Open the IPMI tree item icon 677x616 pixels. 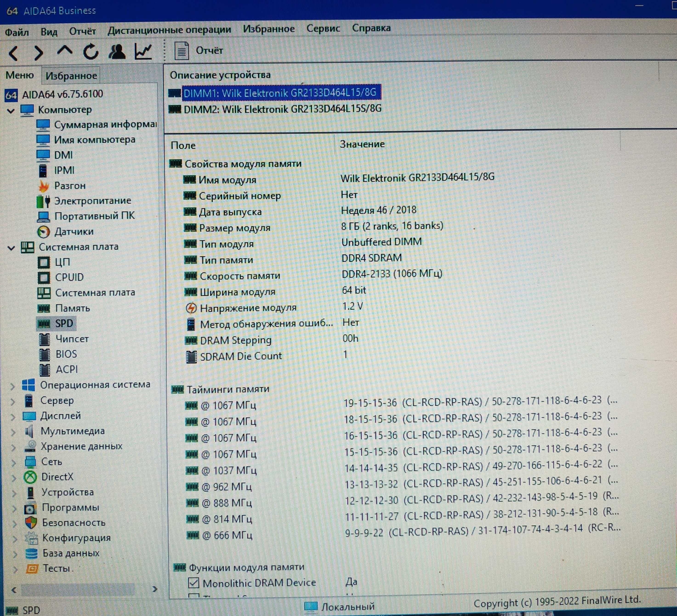[x=43, y=171]
